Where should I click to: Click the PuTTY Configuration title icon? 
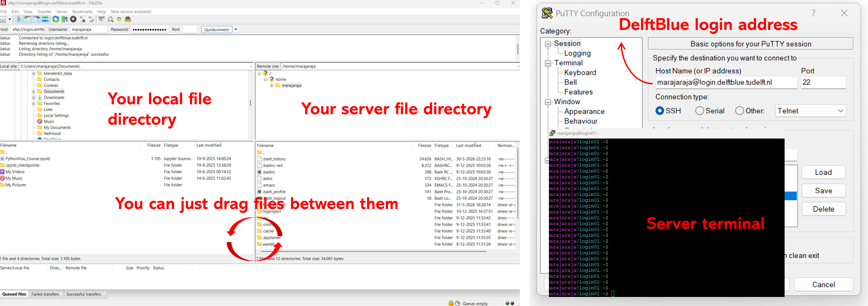click(547, 13)
